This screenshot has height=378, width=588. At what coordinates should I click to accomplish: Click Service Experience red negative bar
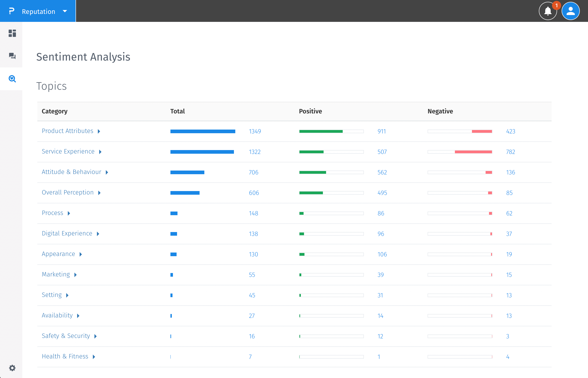pyautogui.click(x=473, y=152)
